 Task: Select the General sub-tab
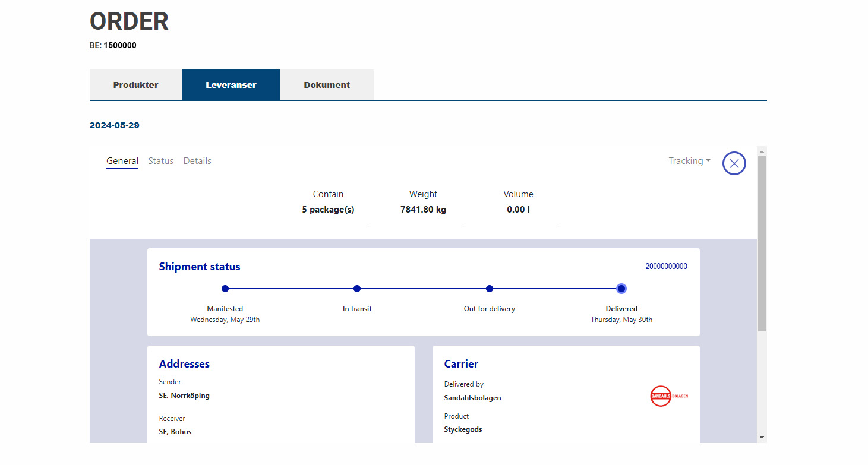pyautogui.click(x=122, y=161)
